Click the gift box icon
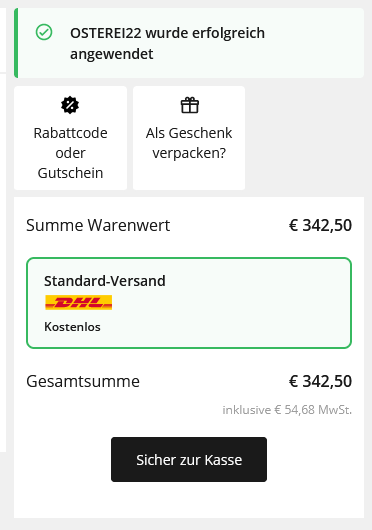372x530 pixels. (x=190, y=105)
